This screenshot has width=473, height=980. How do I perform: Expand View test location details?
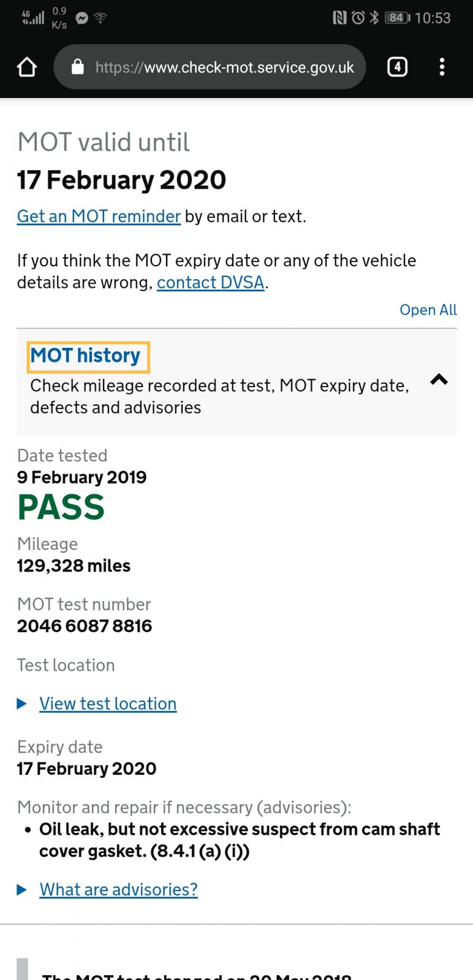point(108,704)
